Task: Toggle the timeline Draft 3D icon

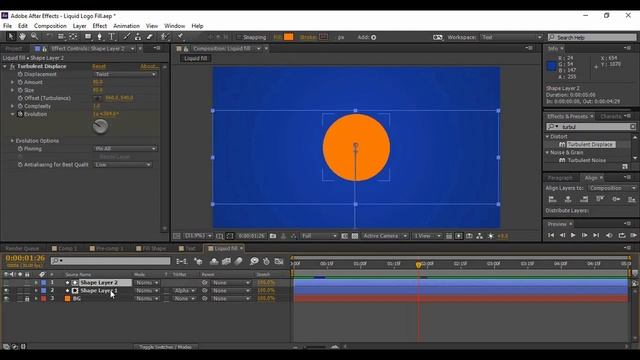Action: point(198,261)
